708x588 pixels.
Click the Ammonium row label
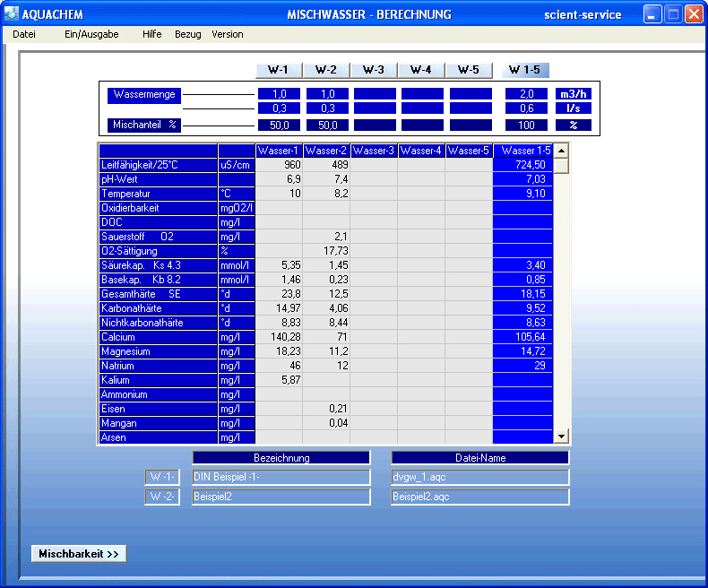(x=158, y=394)
